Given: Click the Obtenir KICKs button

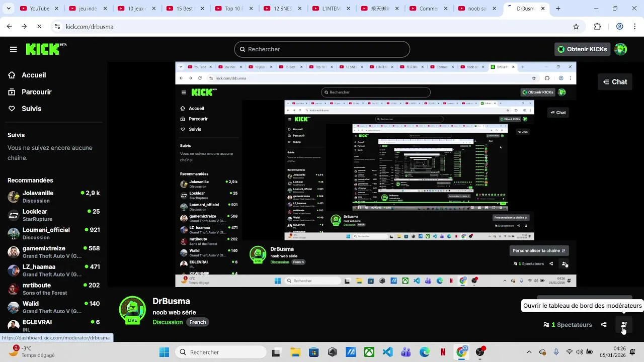Looking at the screenshot, I should tap(582, 49).
